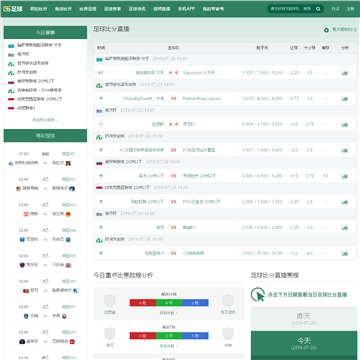Click the green cursor-click icon above the date list
Viewport: 360px width, 360px height.
pos(258,294)
